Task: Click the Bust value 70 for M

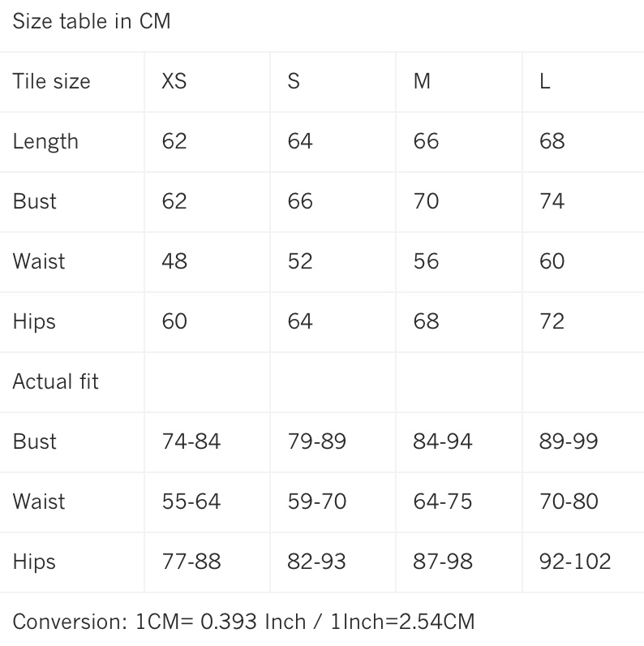Action: (x=426, y=201)
